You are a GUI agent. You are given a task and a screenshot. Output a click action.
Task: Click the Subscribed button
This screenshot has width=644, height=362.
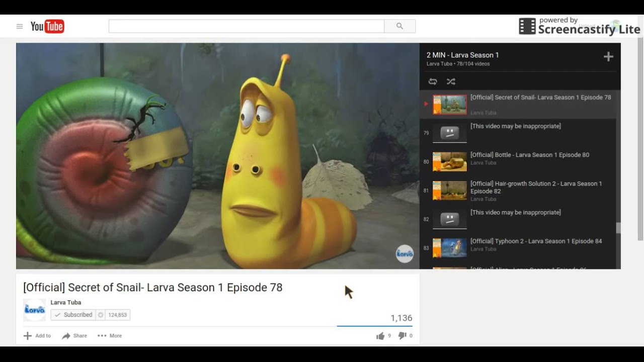point(73,315)
